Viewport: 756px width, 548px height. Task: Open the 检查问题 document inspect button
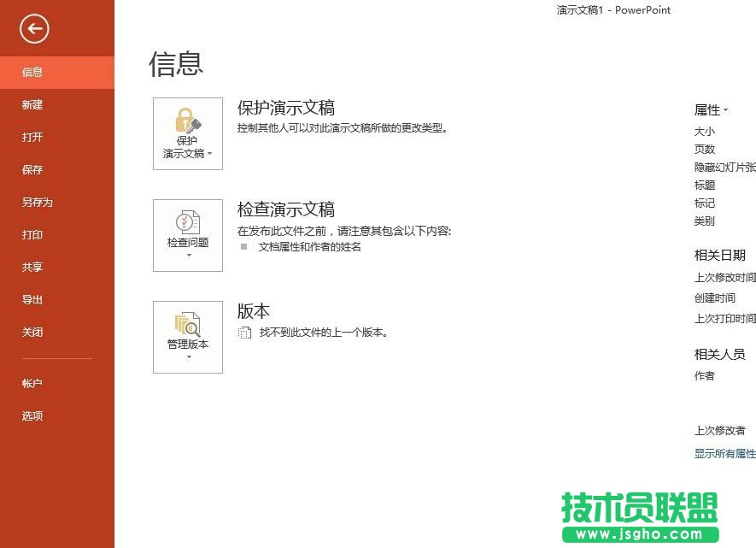pyautogui.click(x=188, y=235)
